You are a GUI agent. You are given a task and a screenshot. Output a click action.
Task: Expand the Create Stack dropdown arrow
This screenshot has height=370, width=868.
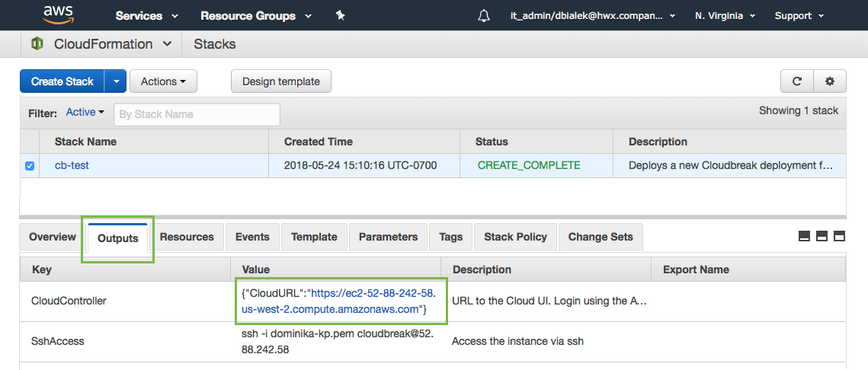115,81
